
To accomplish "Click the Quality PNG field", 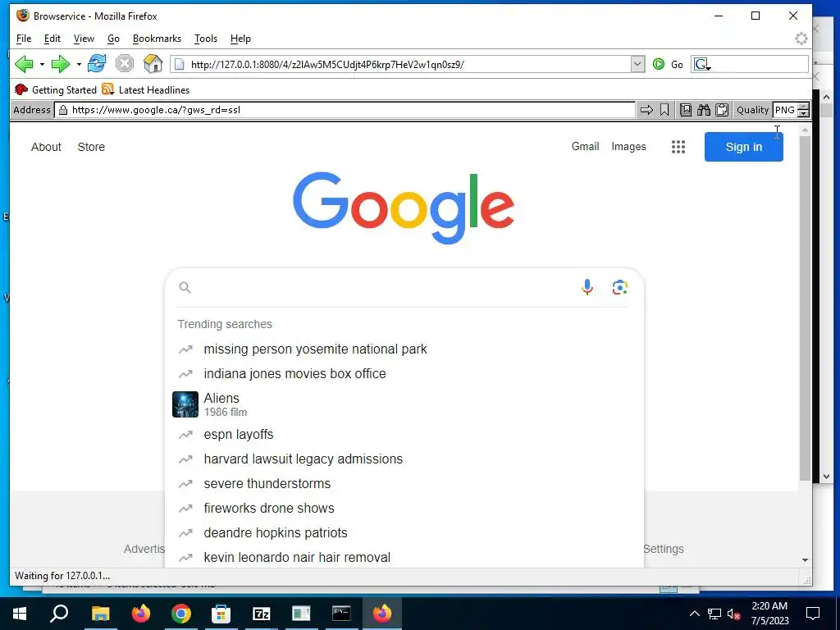I will pyautogui.click(x=785, y=110).
